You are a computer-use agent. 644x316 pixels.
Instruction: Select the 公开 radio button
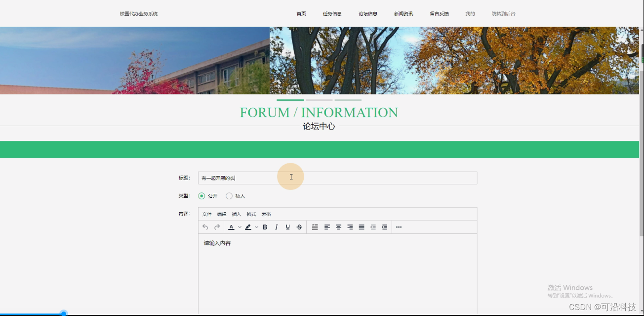coord(201,196)
